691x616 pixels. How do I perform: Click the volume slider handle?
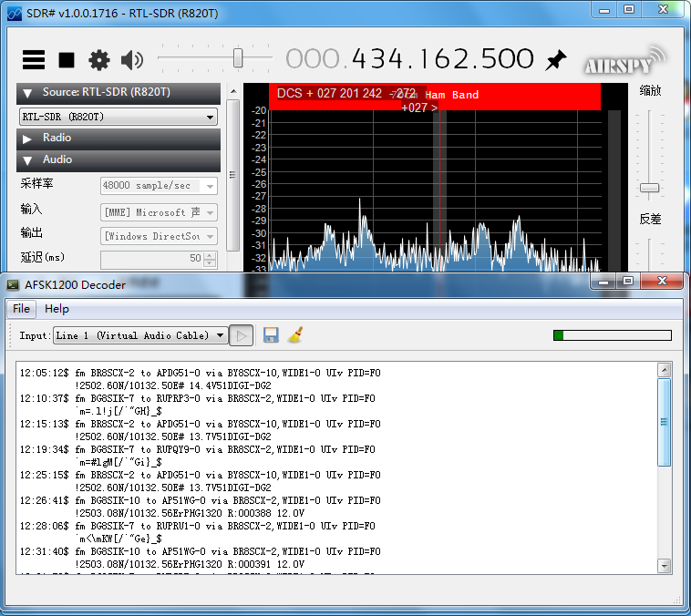[238, 59]
